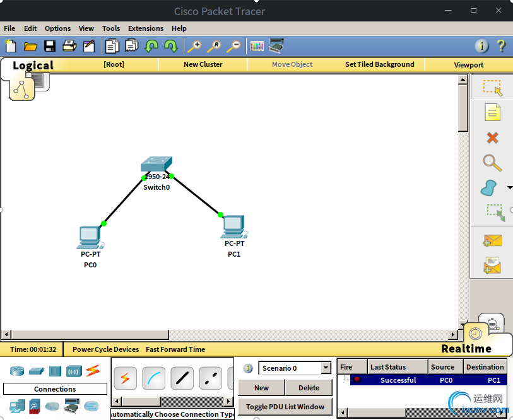Open the Help menu
Viewport: 513px width, 420px height.
tap(179, 28)
